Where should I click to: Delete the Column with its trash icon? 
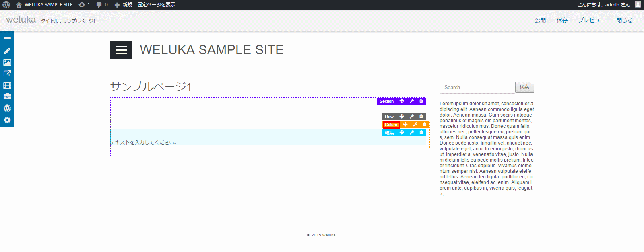coord(425,125)
